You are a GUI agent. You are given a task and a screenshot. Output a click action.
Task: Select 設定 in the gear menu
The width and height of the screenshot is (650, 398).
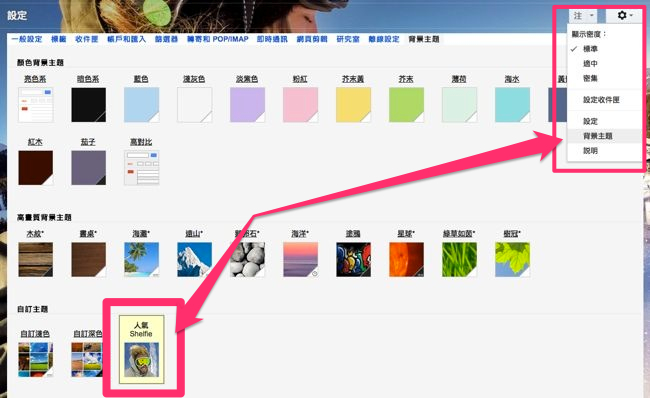[590, 121]
